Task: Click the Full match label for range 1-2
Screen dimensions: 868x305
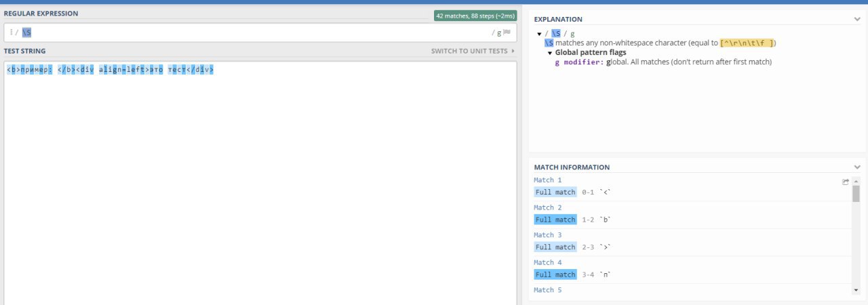Action: [x=555, y=220]
